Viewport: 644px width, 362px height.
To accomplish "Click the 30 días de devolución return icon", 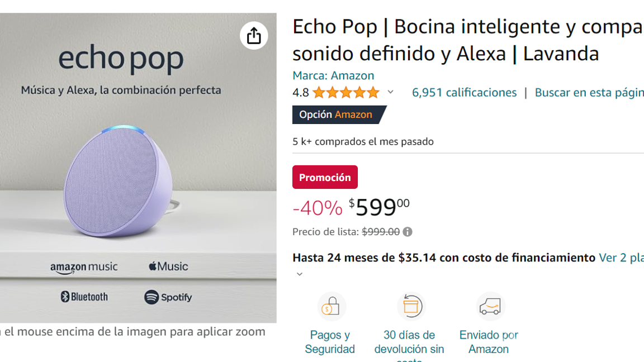I will click(411, 306).
